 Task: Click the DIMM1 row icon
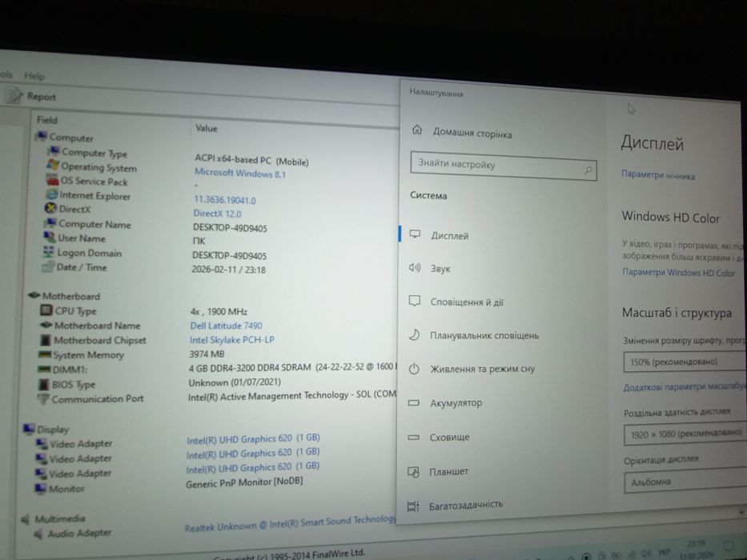(44, 369)
